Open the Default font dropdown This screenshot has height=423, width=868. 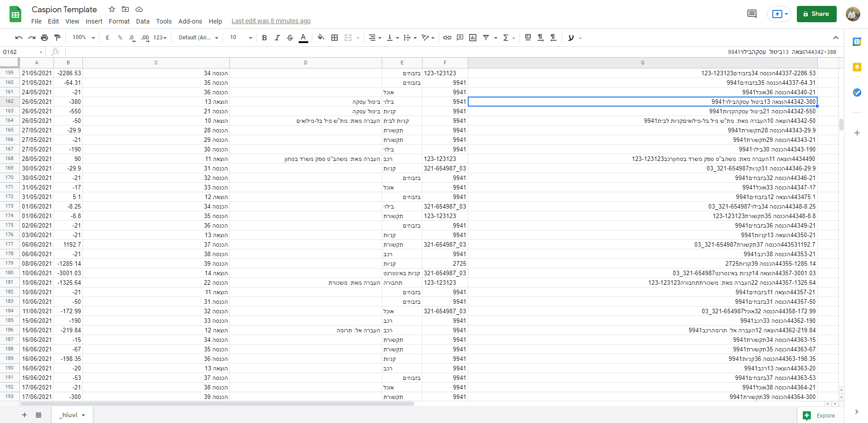pos(199,38)
